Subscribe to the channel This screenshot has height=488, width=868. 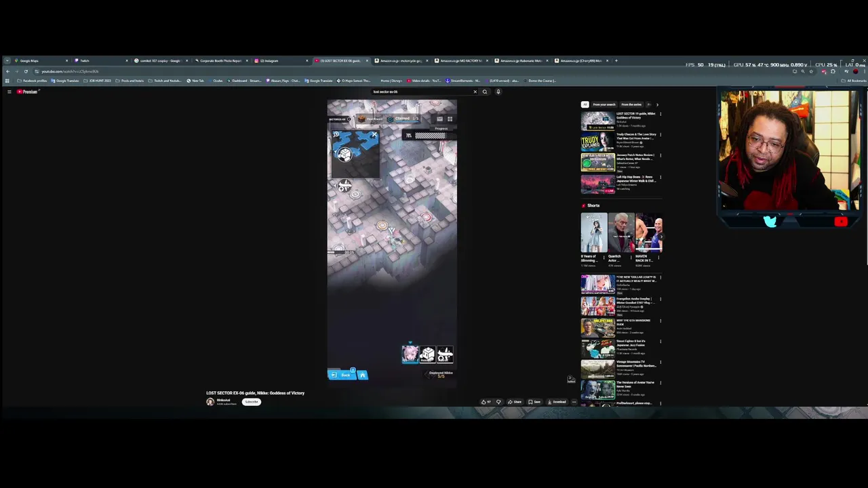(252, 402)
